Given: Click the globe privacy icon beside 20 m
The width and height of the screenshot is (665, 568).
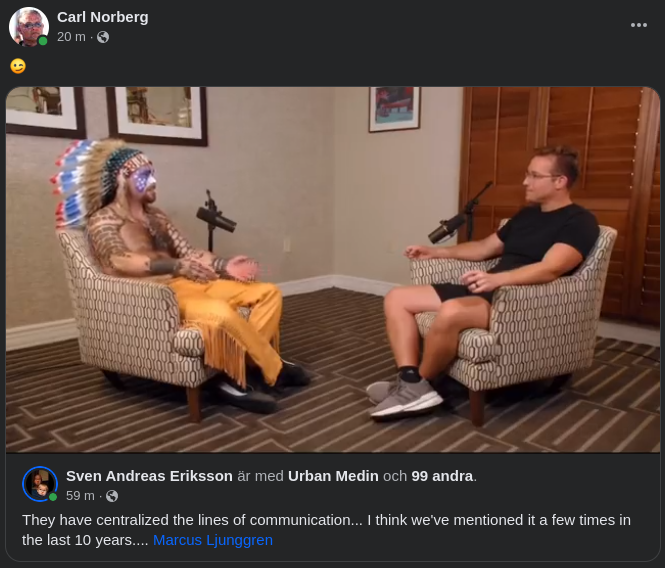Looking at the screenshot, I should [x=103, y=37].
